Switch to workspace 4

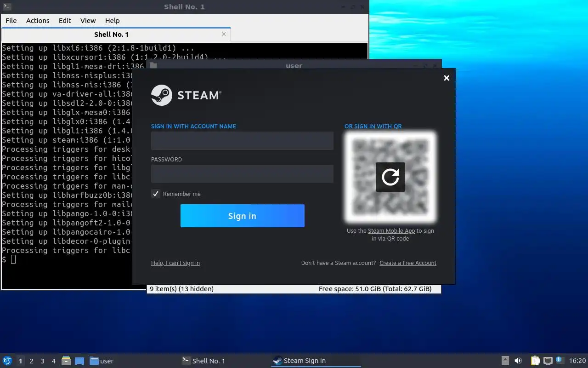click(53, 361)
